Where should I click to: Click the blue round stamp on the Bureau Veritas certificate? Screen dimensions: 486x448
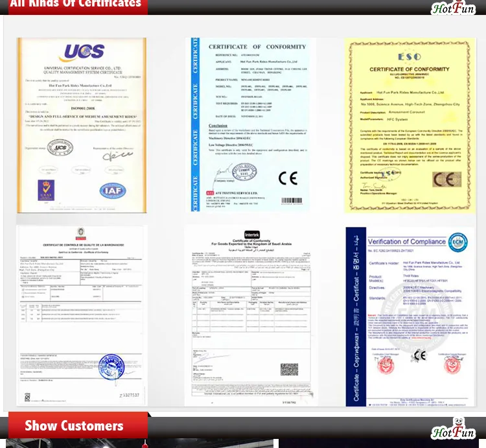pos(111,367)
